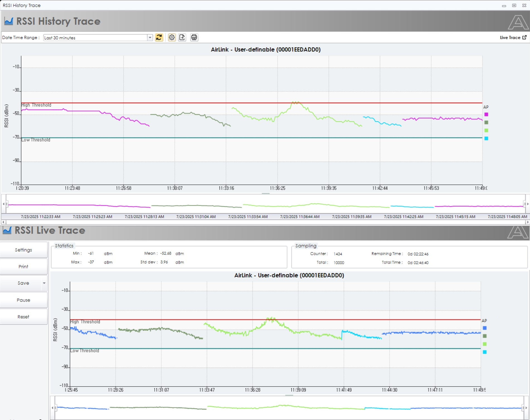530x420 pixels.
Task: Open the Save button dropdown arrow
Action: pos(44,283)
